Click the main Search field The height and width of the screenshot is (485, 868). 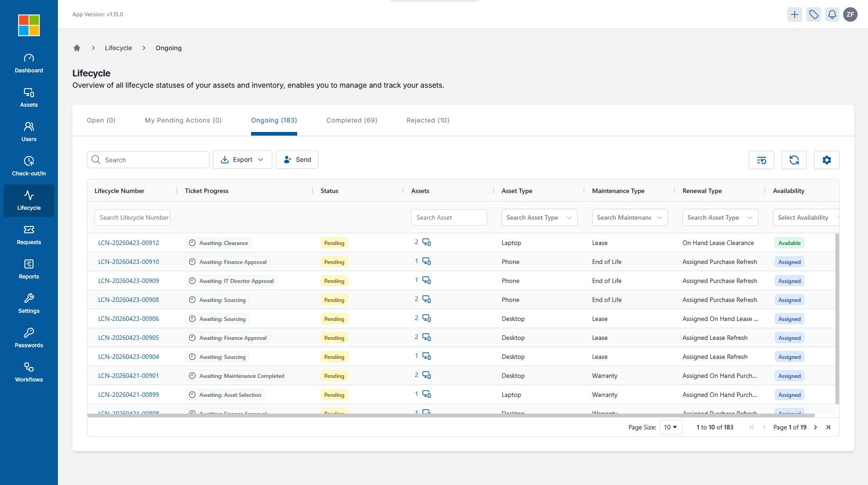pyautogui.click(x=148, y=160)
